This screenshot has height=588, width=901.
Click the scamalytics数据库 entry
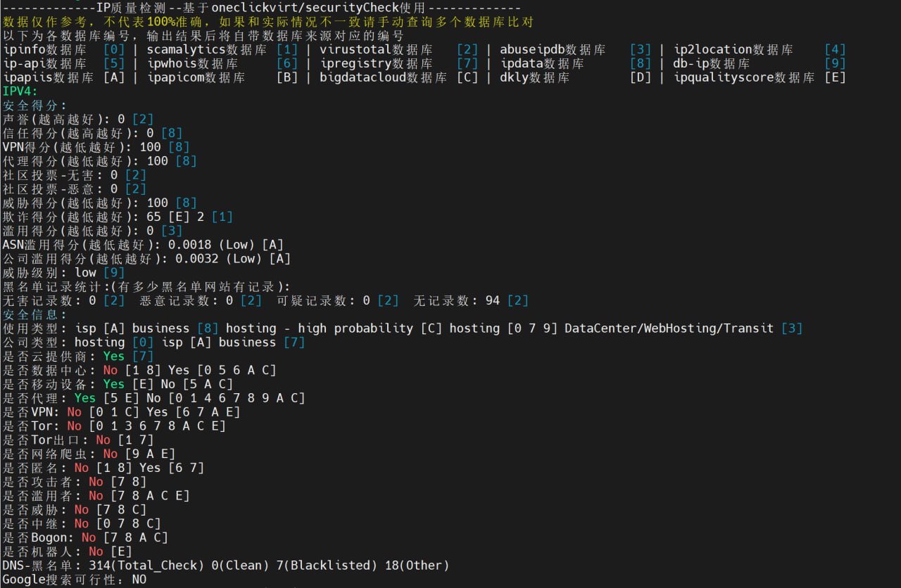coord(207,50)
